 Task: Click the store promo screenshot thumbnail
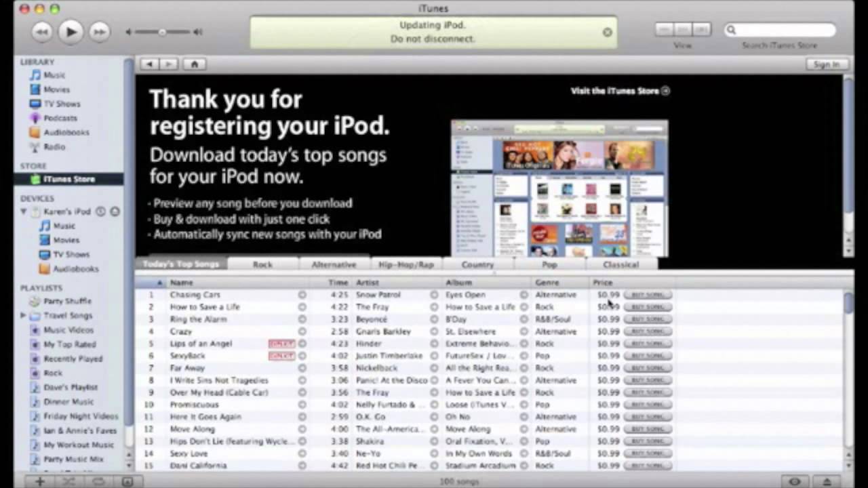click(x=559, y=189)
